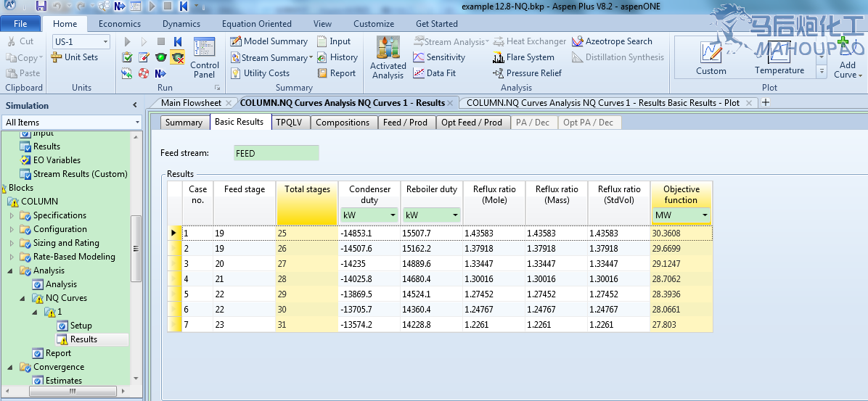Open run History
868x401 pixels.
337,57
